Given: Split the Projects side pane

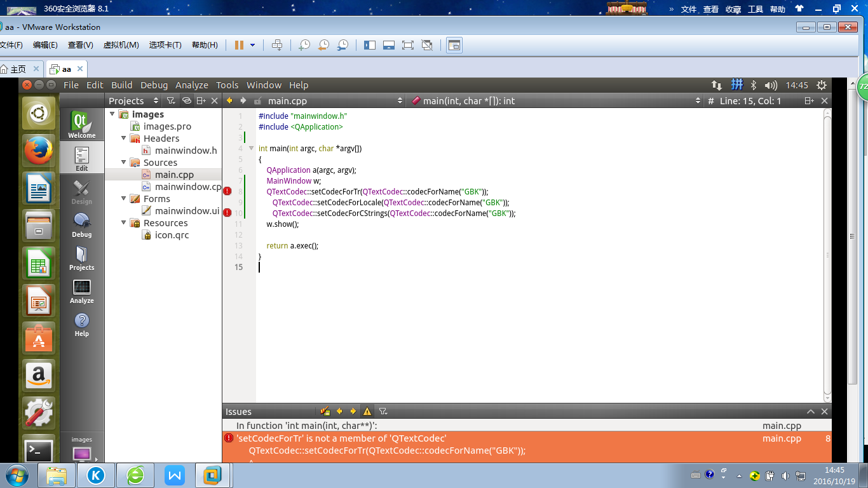Looking at the screenshot, I should [201, 100].
